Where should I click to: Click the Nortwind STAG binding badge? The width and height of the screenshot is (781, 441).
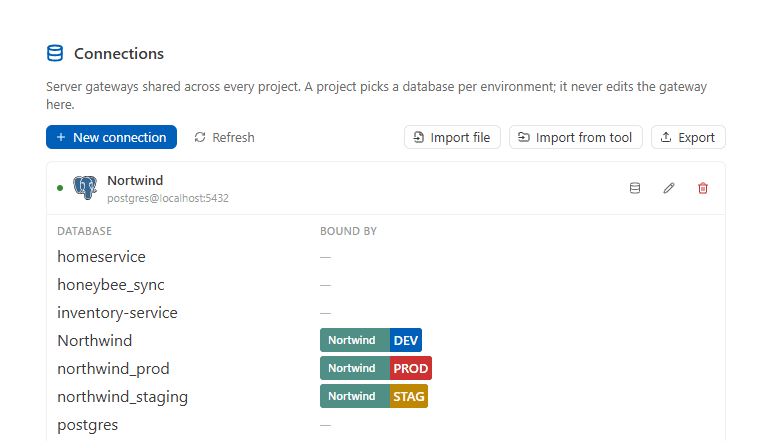(374, 396)
